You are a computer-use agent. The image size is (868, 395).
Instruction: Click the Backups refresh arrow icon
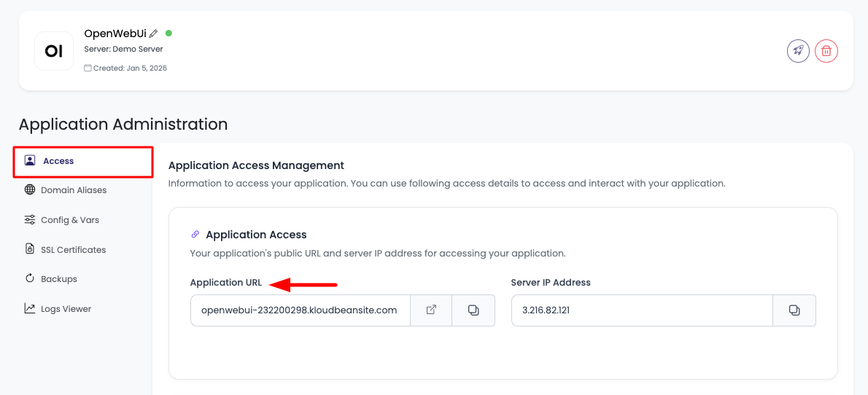(30, 278)
